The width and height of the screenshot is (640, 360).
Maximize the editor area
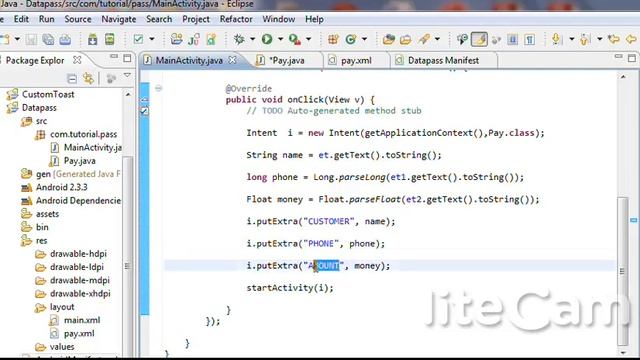632,58
